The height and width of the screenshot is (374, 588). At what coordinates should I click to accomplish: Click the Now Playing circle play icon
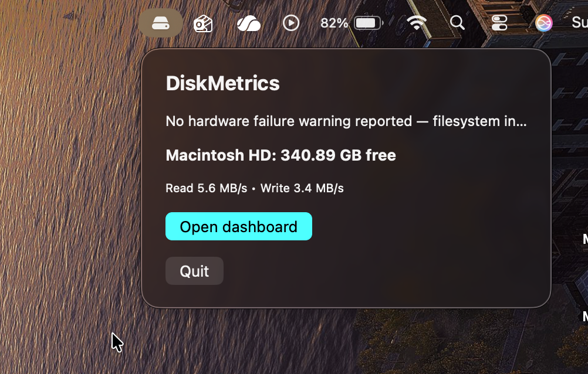[291, 23]
